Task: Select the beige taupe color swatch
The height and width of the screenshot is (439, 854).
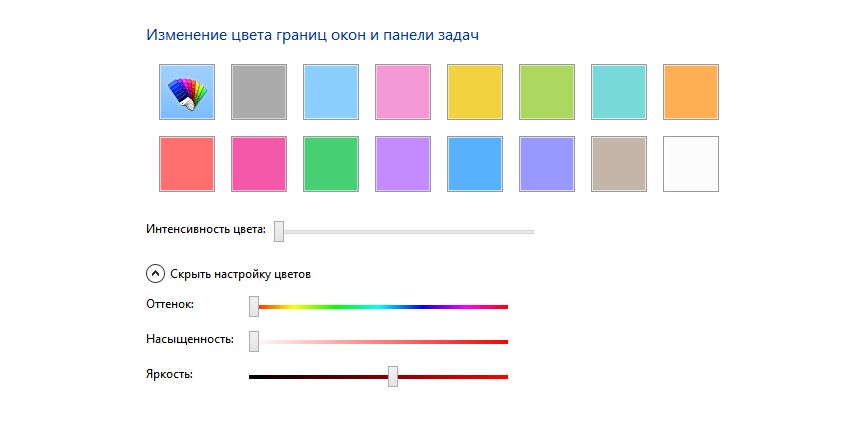Action: (619, 164)
